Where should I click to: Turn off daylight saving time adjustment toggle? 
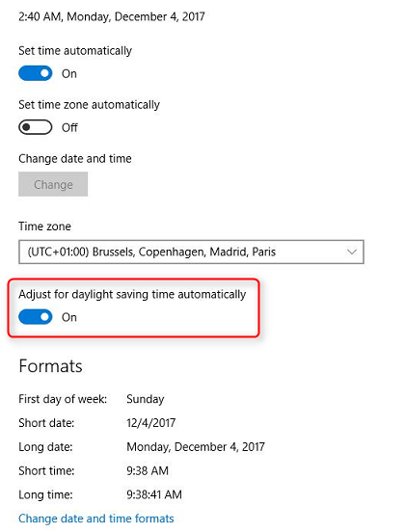point(36,317)
